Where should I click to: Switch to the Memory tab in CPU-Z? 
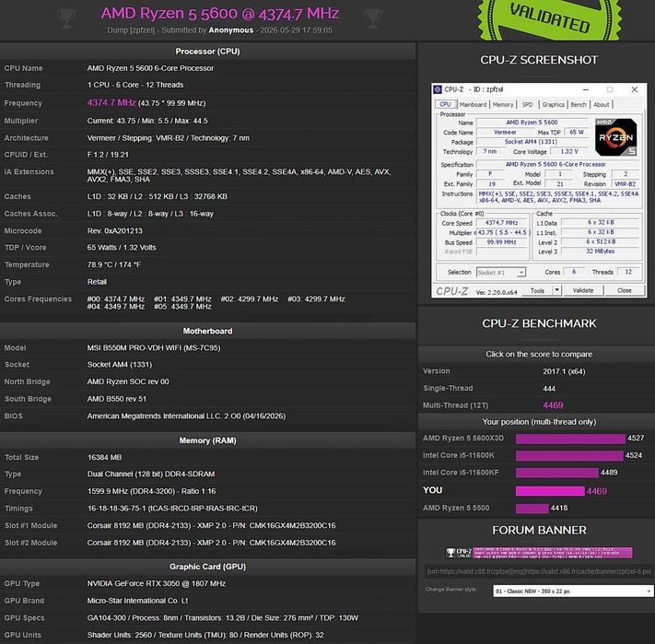click(502, 104)
